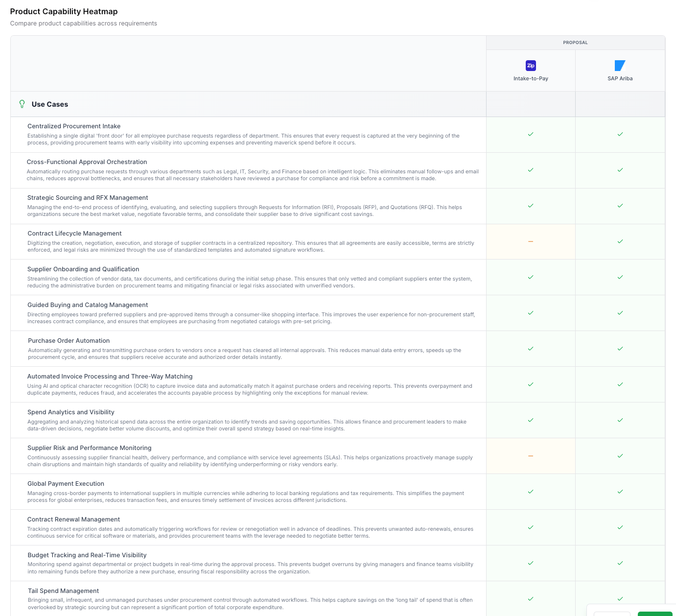Click Intake-to-Pay dash for Contract Lifecycle Management
The width and height of the screenshot is (676, 616).
click(x=531, y=241)
